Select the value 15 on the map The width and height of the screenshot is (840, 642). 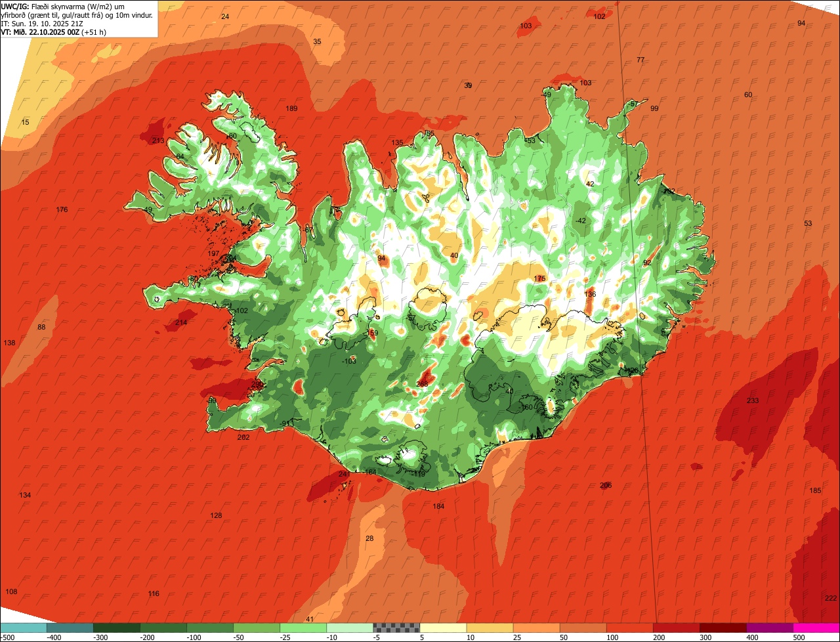click(x=26, y=122)
